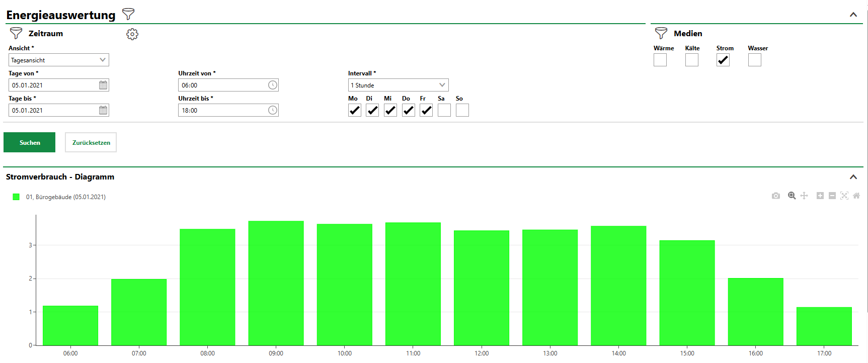Viewport: 868px width, 363px height.
Task: Click the filter icon beside Energieauswertung title
Action: tap(128, 14)
